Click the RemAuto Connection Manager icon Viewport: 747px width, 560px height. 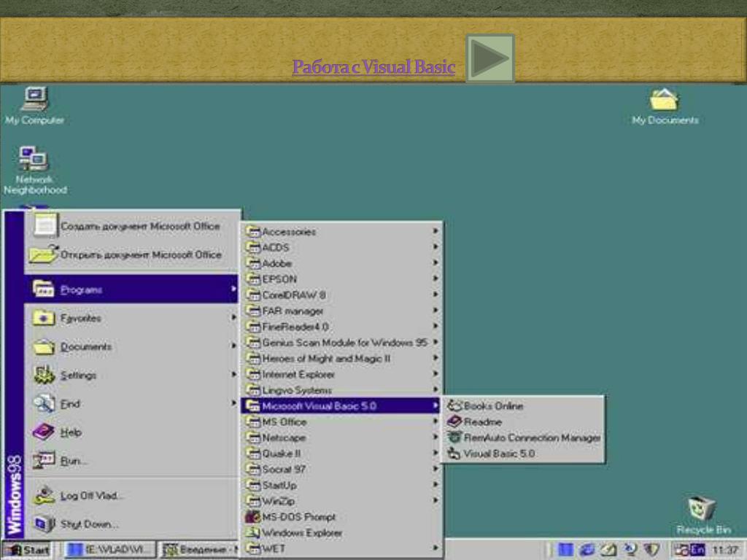[x=454, y=437]
